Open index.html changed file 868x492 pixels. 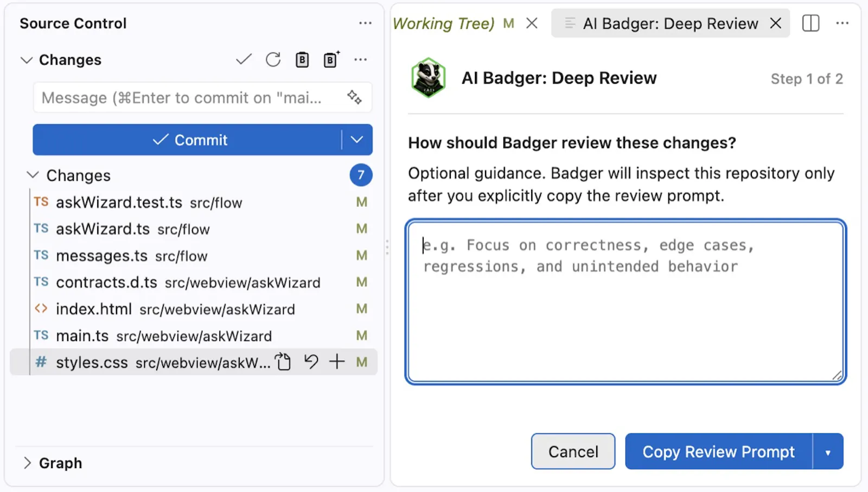coord(194,308)
